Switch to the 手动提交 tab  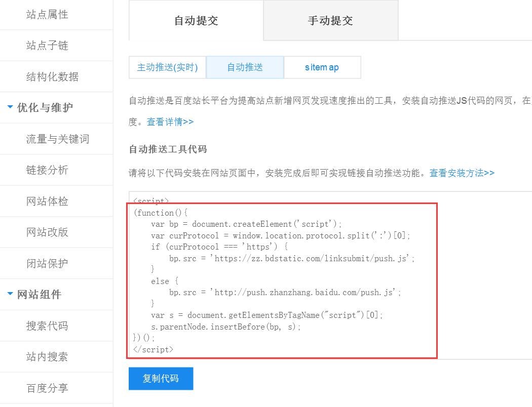[330, 20]
